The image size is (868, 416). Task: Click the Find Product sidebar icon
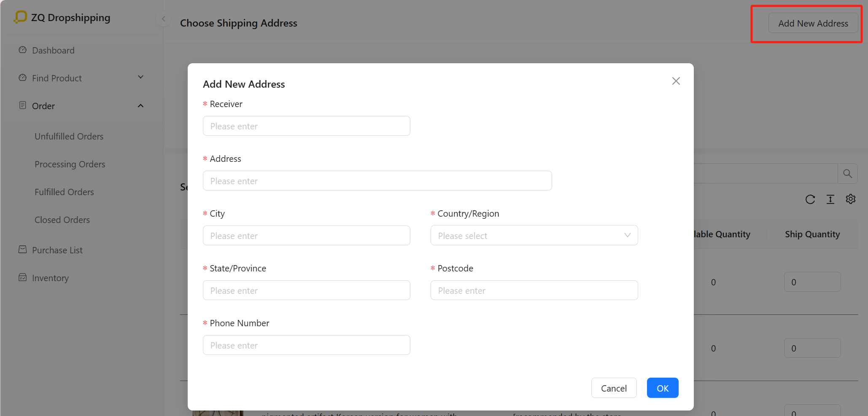click(x=23, y=78)
